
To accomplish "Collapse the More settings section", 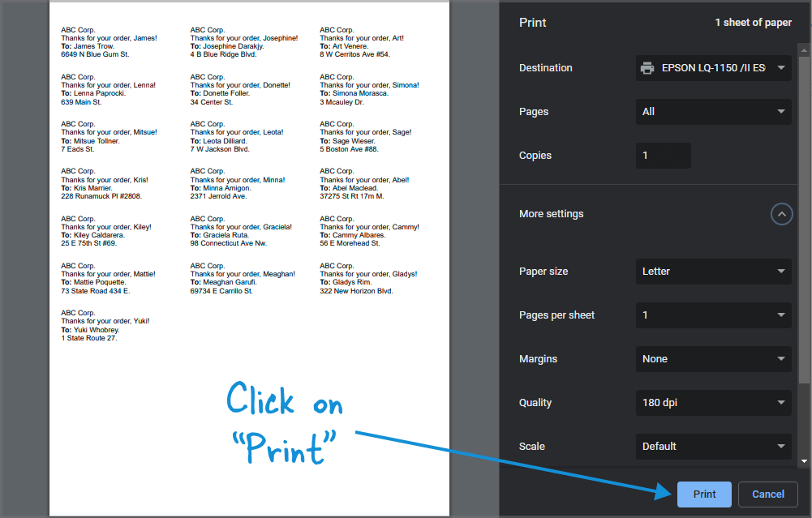I will click(x=781, y=213).
